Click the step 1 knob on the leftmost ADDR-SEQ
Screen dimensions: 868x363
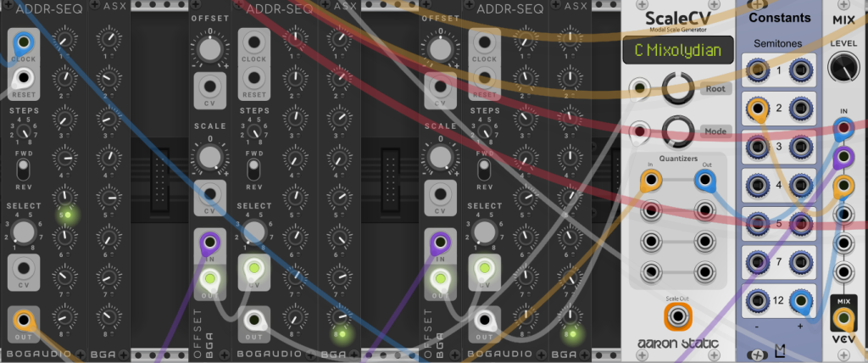[x=65, y=39]
